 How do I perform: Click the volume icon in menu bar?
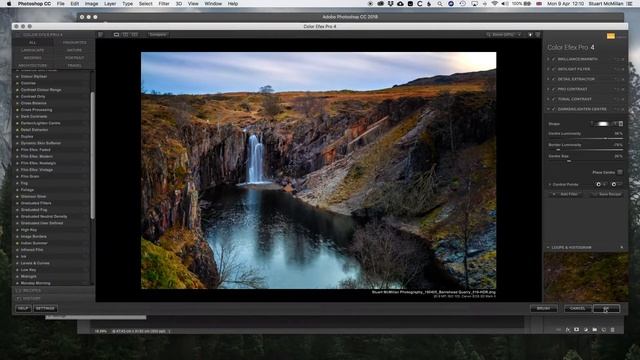click(505, 4)
